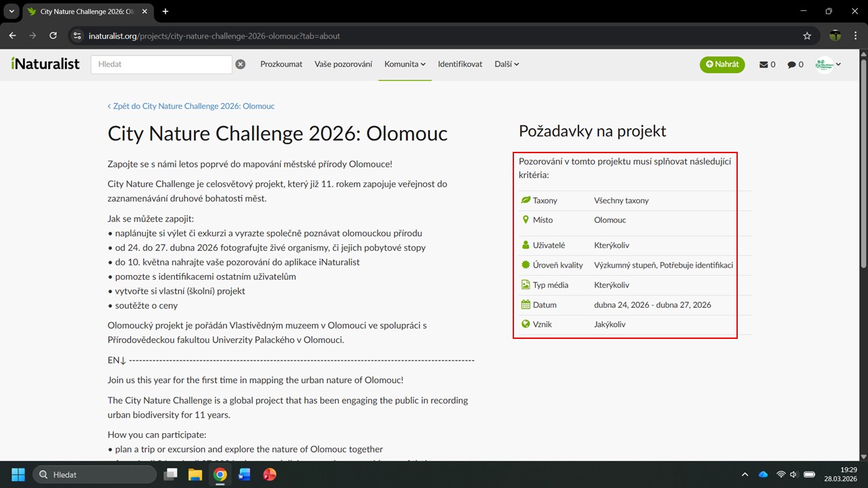This screenshot has height=488, width=868.
Task: View site information icon in address bar
Action: (x=77, y=36)
